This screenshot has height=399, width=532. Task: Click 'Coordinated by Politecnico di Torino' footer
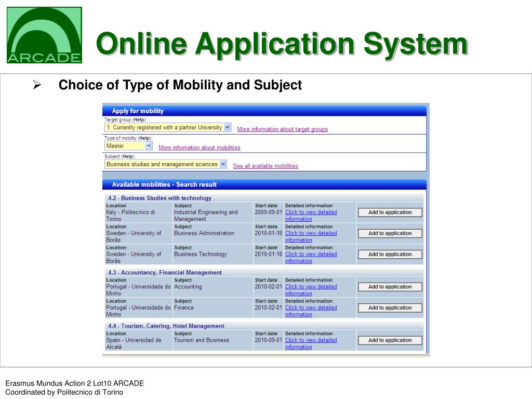[64, 392]
